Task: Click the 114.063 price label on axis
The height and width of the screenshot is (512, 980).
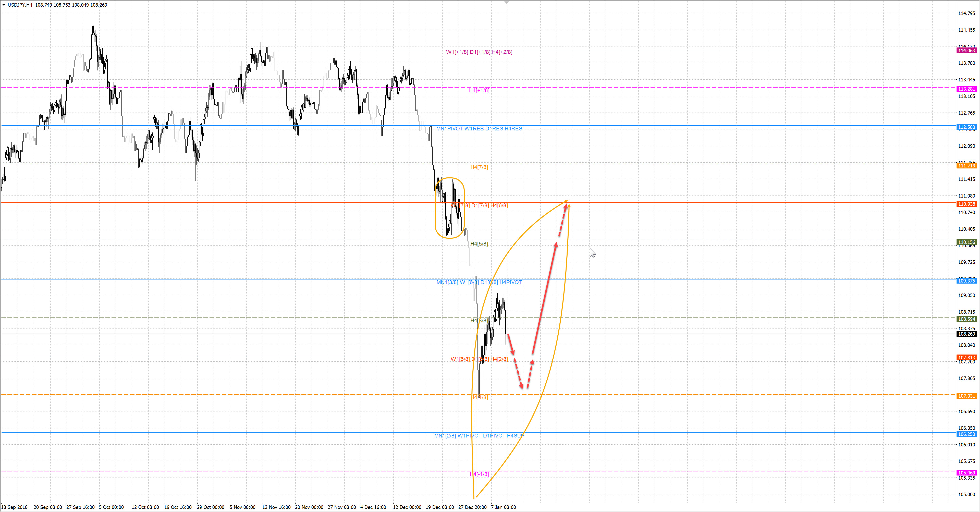Action: [x=966, y=51]
